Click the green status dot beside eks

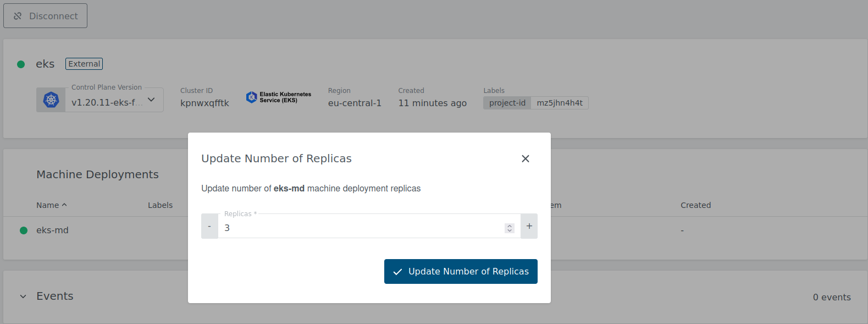(21, 64)
